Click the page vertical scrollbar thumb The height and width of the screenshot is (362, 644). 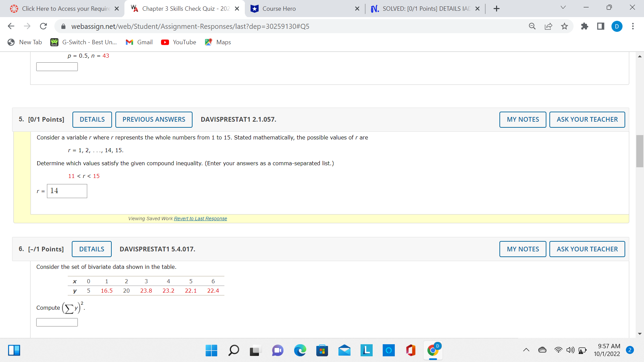click(x=639, y=151)
